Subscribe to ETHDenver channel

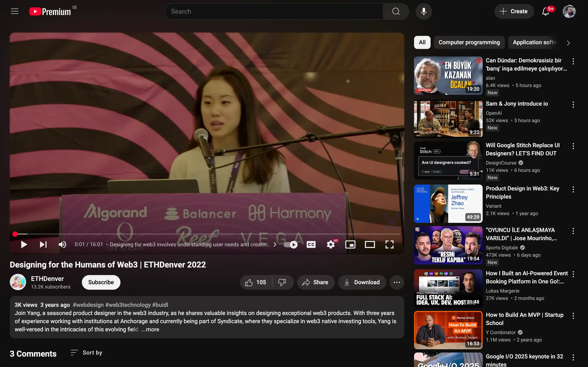(x=101, y=282)
